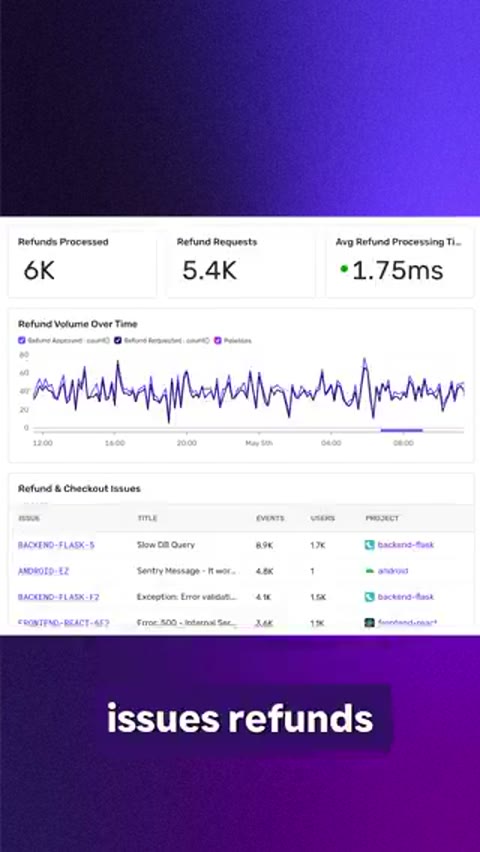Click the Avg Refund Processing Ti... widget title
Screen dimensions: 480x852
click(398, 242)
